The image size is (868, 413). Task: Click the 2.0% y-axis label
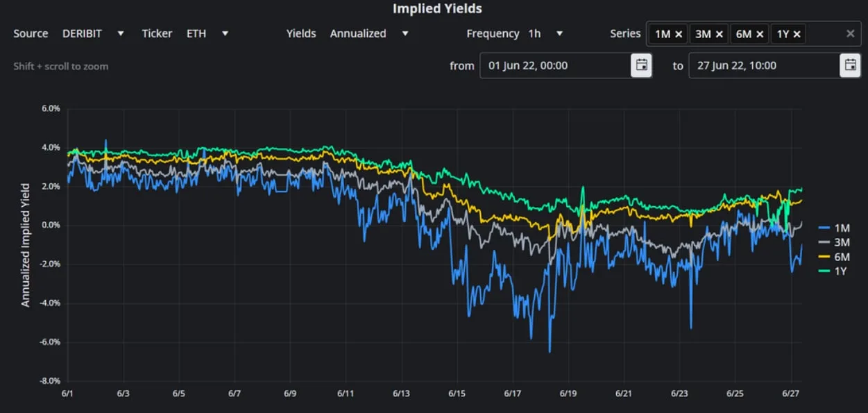coord(51,187)
